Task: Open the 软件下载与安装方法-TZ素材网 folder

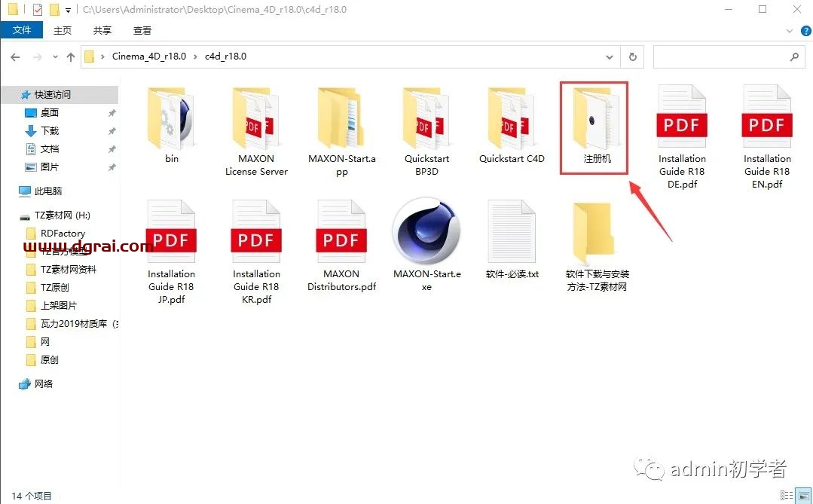Action: coord(597,246)
